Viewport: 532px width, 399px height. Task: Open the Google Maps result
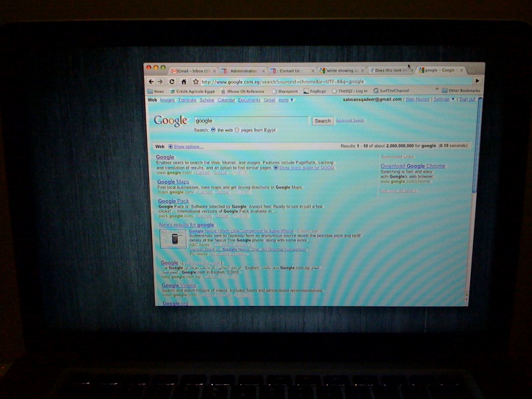(173, 182)
